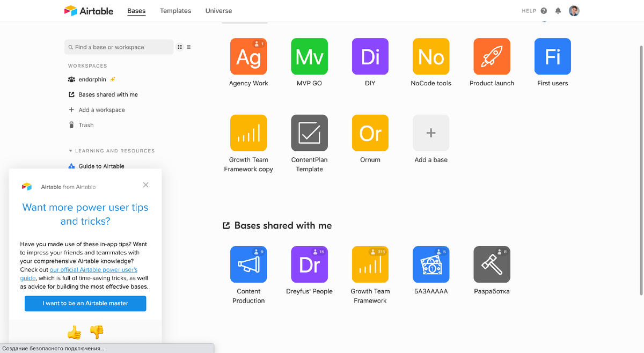Select Bases shared with me in sidebar
This screenshot has height=353, width=644.
tap(103, 94)
